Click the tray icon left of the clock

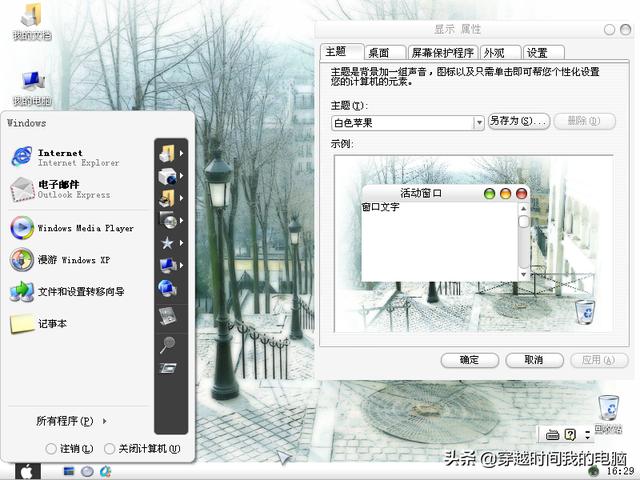(x=594, y=471)
